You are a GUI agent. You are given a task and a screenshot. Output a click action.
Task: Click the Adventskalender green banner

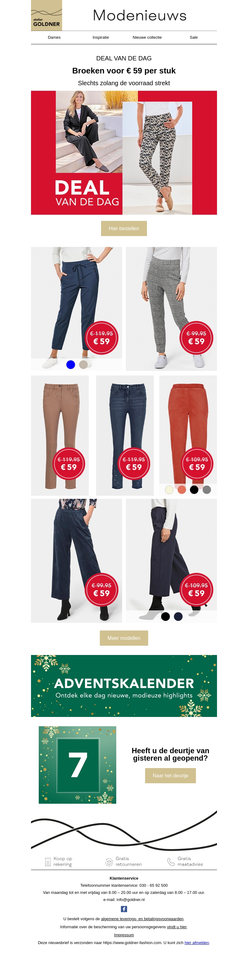[124, 686]
